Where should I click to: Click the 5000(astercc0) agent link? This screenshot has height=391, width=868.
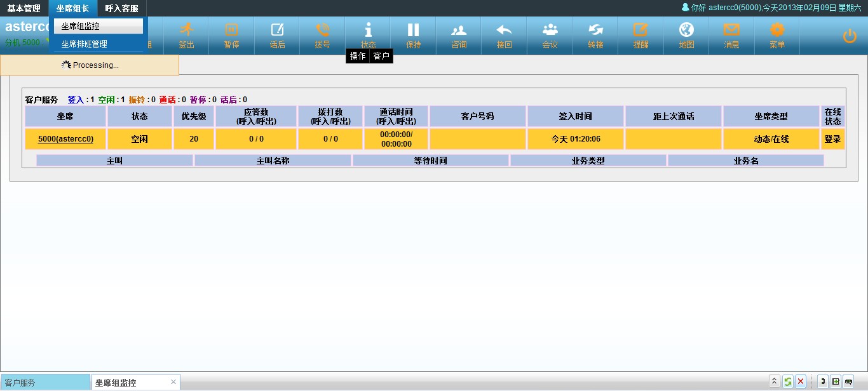coord(65,139)
